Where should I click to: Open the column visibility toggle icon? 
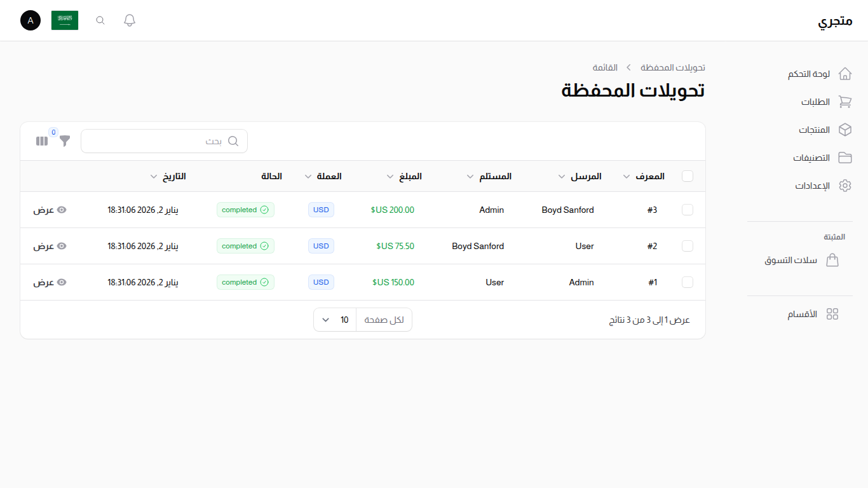tap(41, 141)
